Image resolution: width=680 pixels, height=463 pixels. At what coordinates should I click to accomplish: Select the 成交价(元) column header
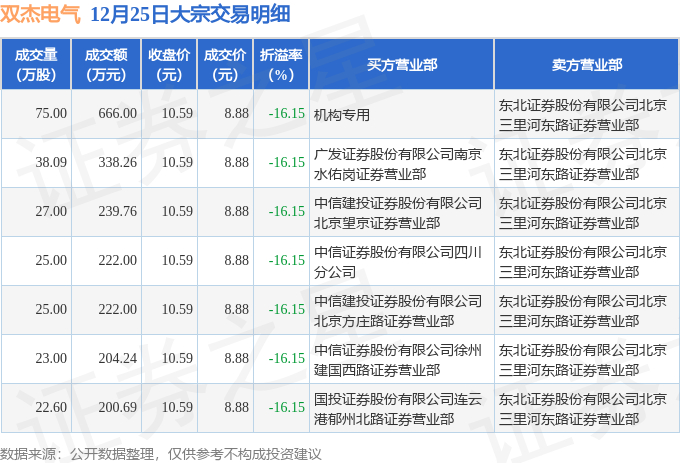click(225, 65)
